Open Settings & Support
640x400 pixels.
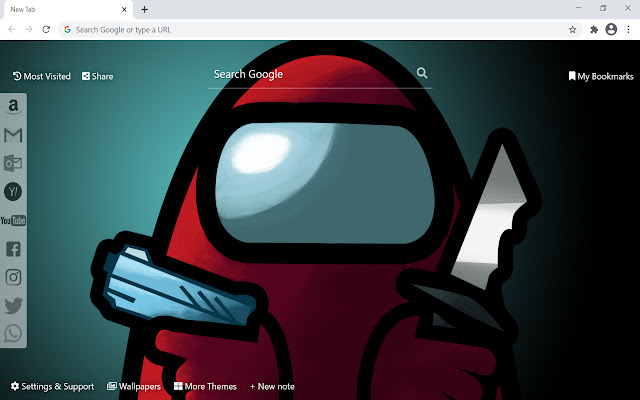pyautogui.click(x=52, y=386)
